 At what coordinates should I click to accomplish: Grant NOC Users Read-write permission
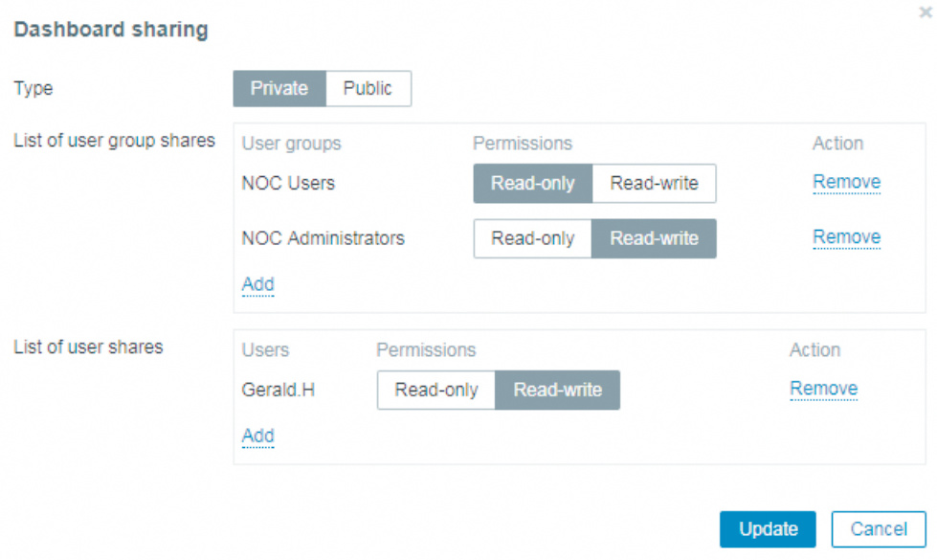(655, 183)
